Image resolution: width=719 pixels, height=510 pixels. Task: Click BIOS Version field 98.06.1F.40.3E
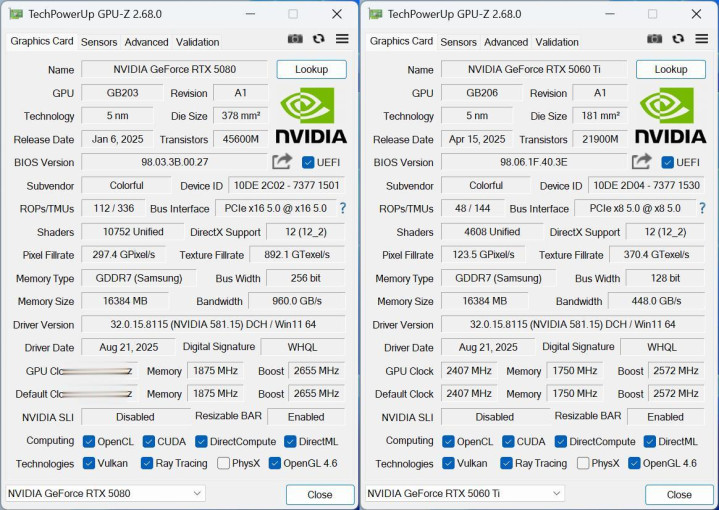point(534,162)
